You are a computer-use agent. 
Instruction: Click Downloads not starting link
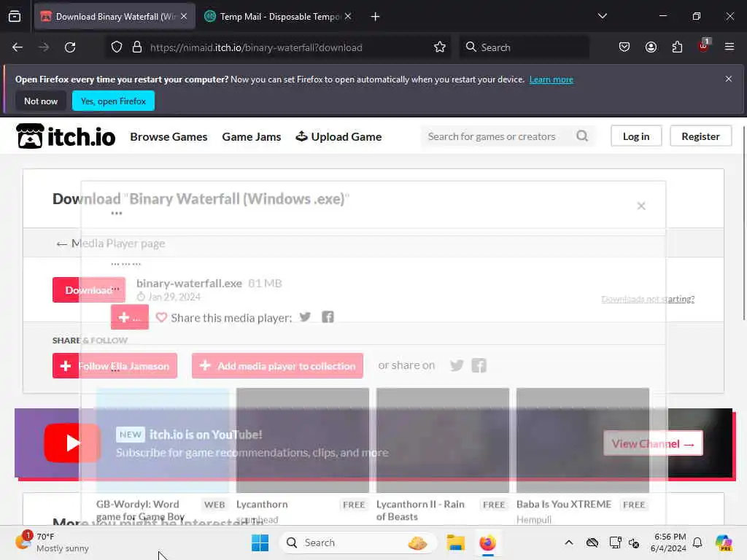tap(648, 299)
